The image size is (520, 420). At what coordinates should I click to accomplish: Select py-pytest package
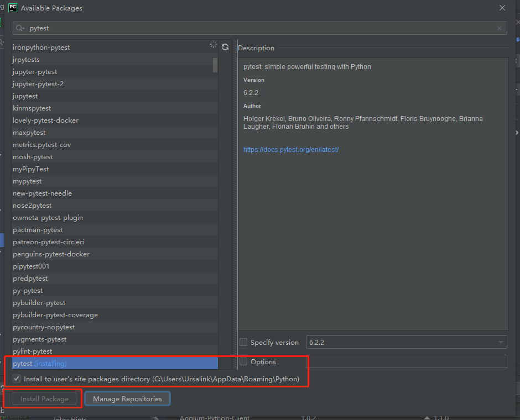tap(115, 291)
